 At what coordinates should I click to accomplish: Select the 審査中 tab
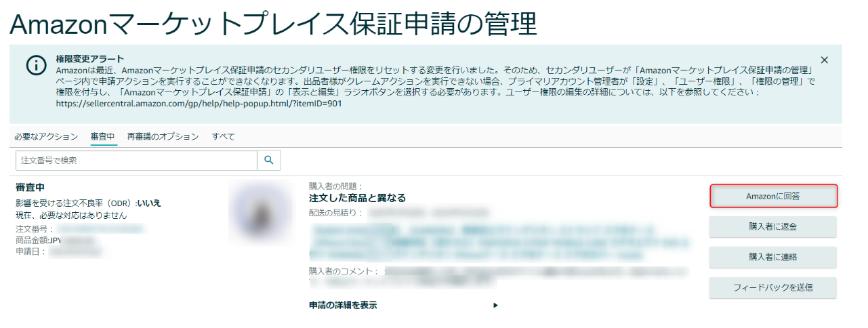[104, 136]
